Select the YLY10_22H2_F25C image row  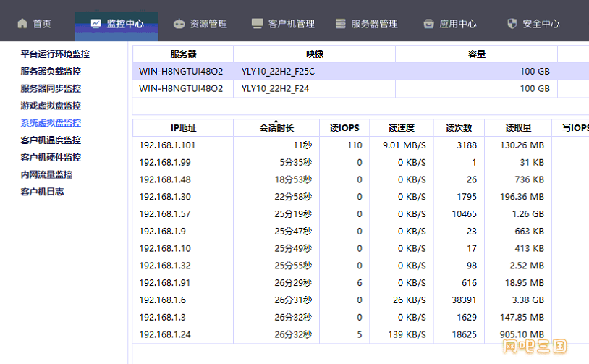[360, 72]
